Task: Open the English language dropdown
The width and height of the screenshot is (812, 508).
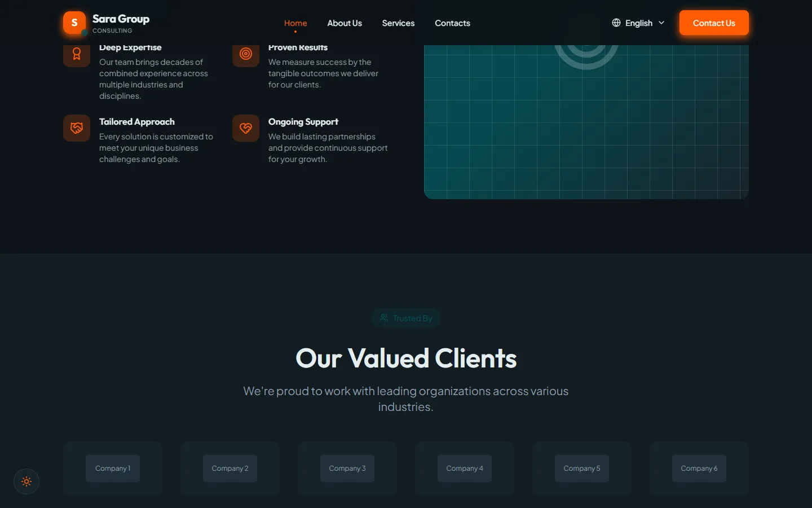Action: click(638, 23)
